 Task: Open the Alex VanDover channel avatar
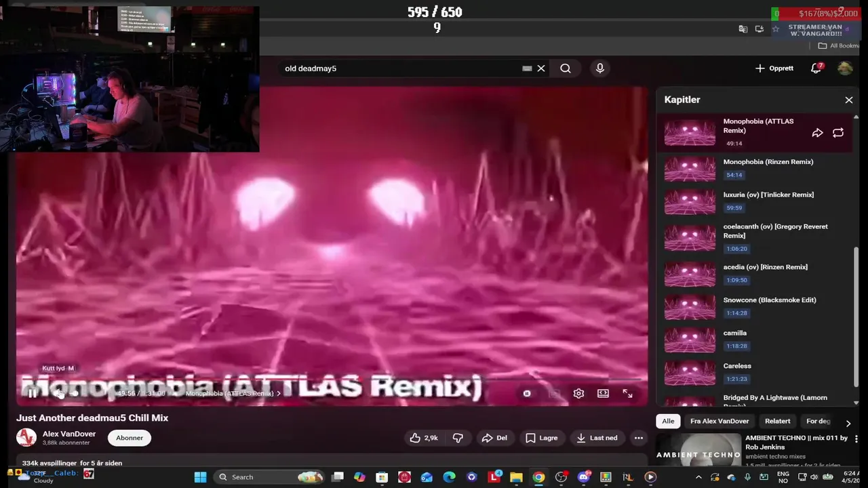pos(26,438)
